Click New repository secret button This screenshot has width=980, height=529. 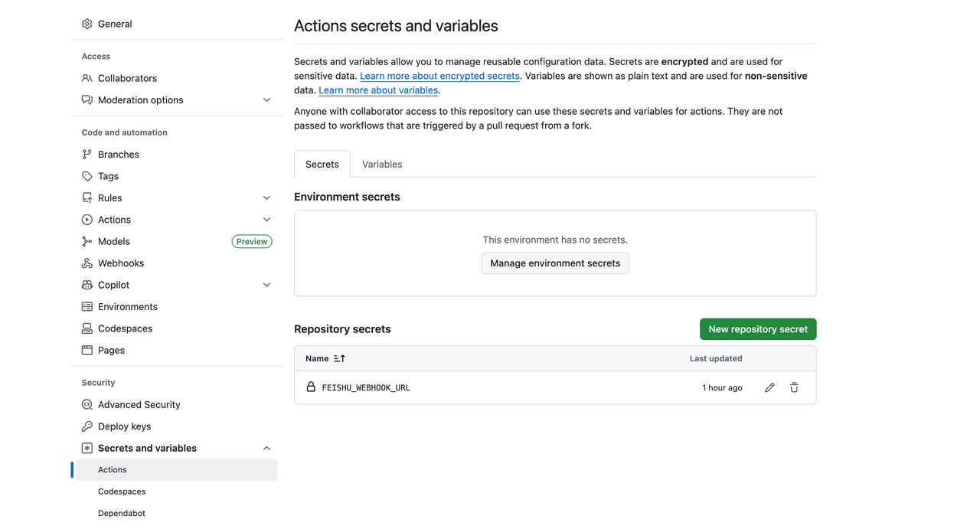click(758, 329)
